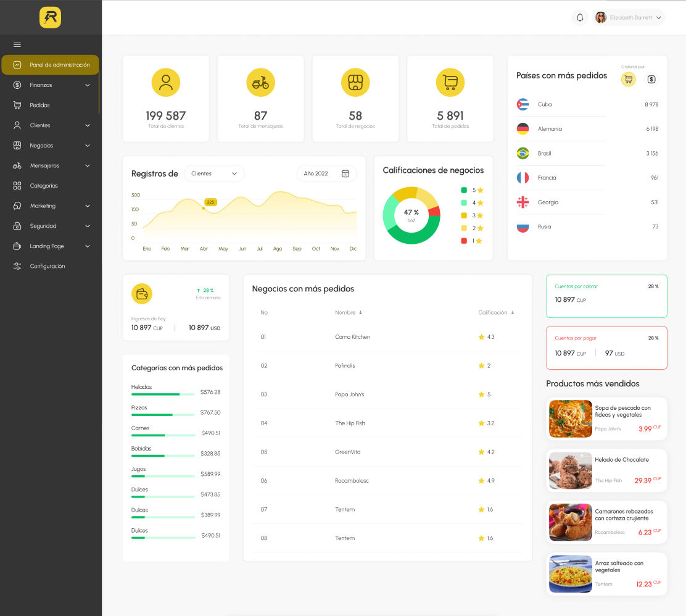Open Cuentas por cobrar card
The image size is (686, 616).
point(606,296)
